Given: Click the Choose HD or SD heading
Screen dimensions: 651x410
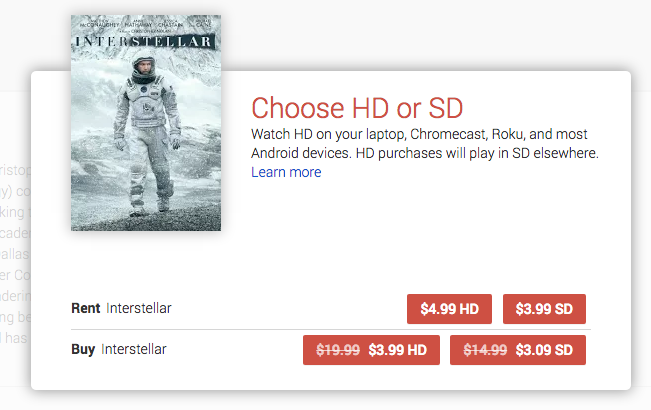Looking at the screenshot, I should click(x=357, y=107).
